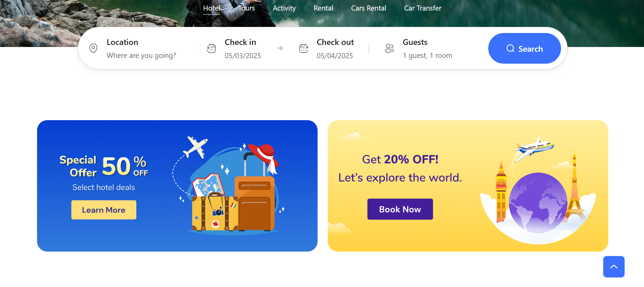Click the Learn More button

point(104,210)
